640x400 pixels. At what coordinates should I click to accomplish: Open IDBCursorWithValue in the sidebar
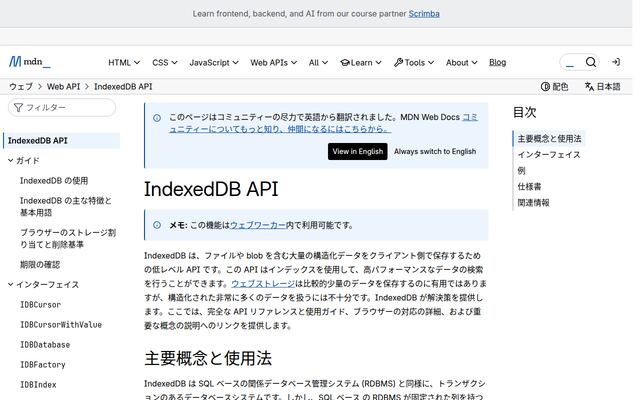coord(61,324)
